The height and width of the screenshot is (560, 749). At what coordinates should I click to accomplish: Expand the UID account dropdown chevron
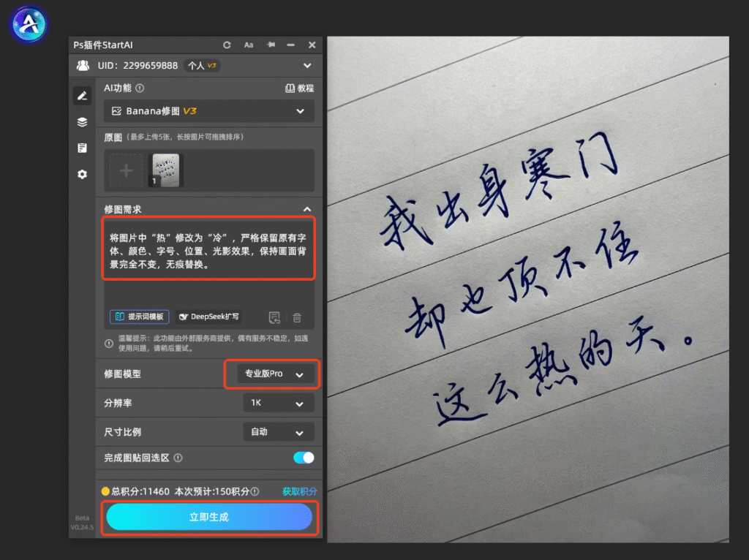pyautogui.click(x=307, y=65)
